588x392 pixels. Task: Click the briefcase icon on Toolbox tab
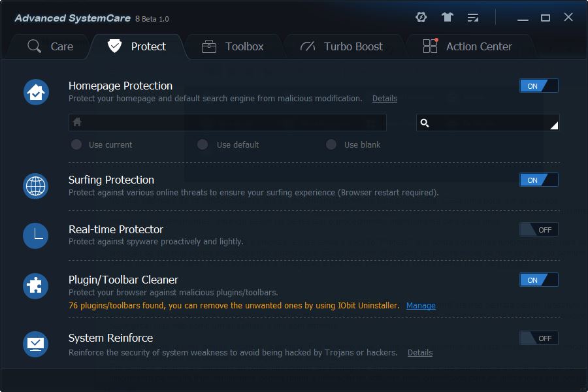pos(209,46)
